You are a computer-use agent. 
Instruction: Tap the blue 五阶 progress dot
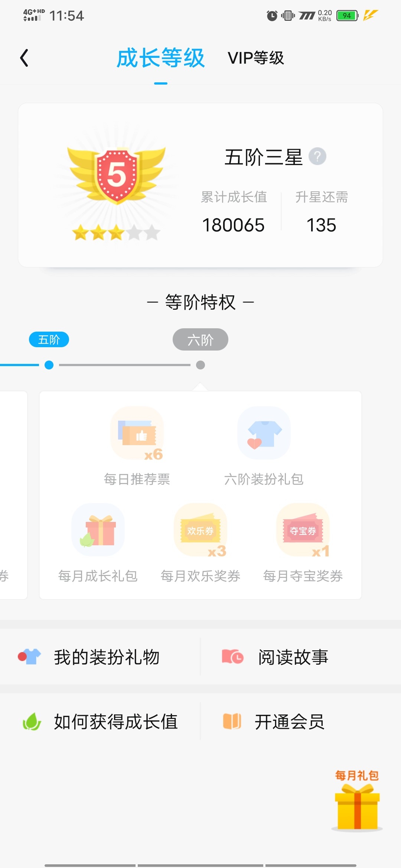49,365
